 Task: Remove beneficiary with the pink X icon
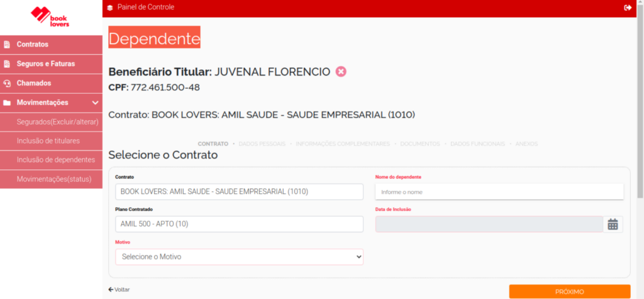click(x=341, y=72)
